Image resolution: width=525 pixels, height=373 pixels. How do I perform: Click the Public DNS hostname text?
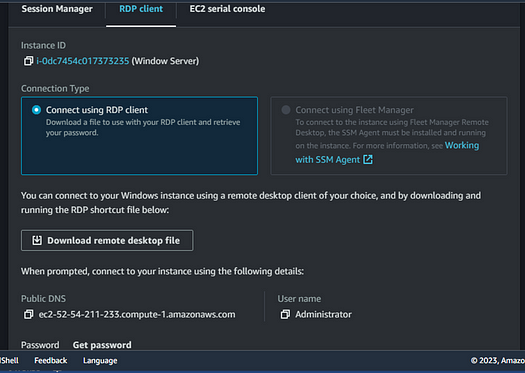(x=137, y=314)
